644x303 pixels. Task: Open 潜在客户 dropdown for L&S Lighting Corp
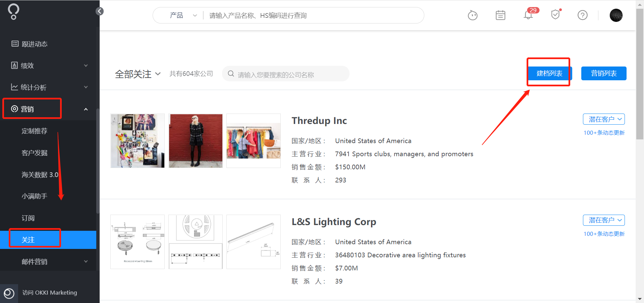[x=604, y=220]
